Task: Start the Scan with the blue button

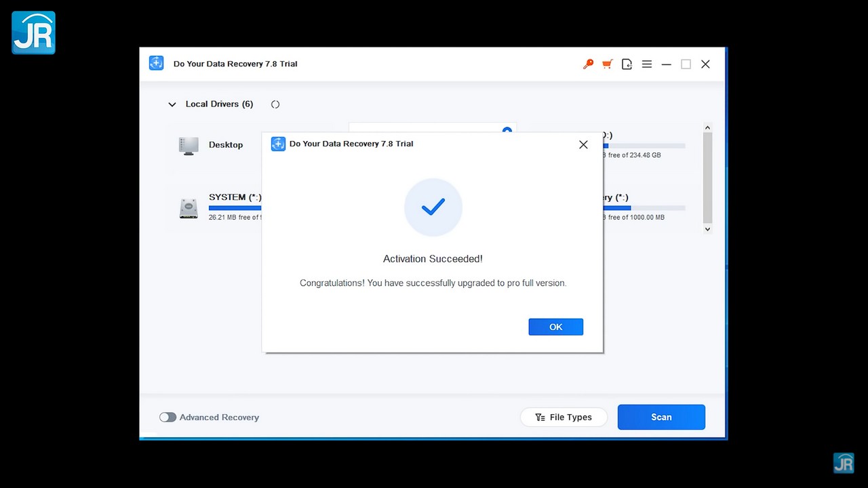Action: (661, 418)
